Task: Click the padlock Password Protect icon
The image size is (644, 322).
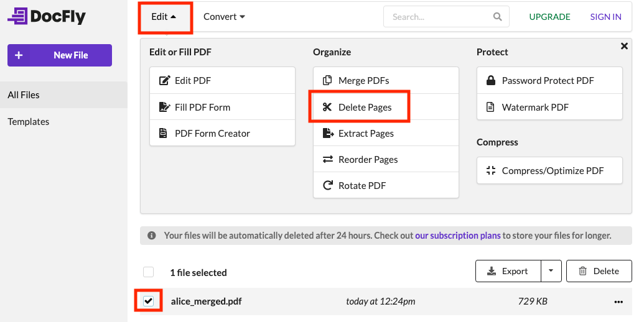Action: tap(491, 81)
